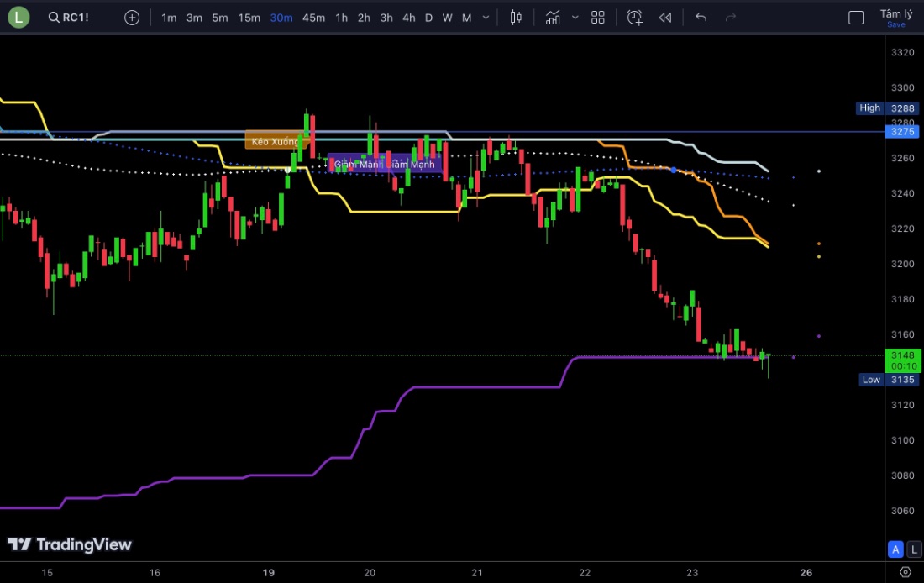
Task: Open the RC1! symbol search
Action: coord(68,18)
